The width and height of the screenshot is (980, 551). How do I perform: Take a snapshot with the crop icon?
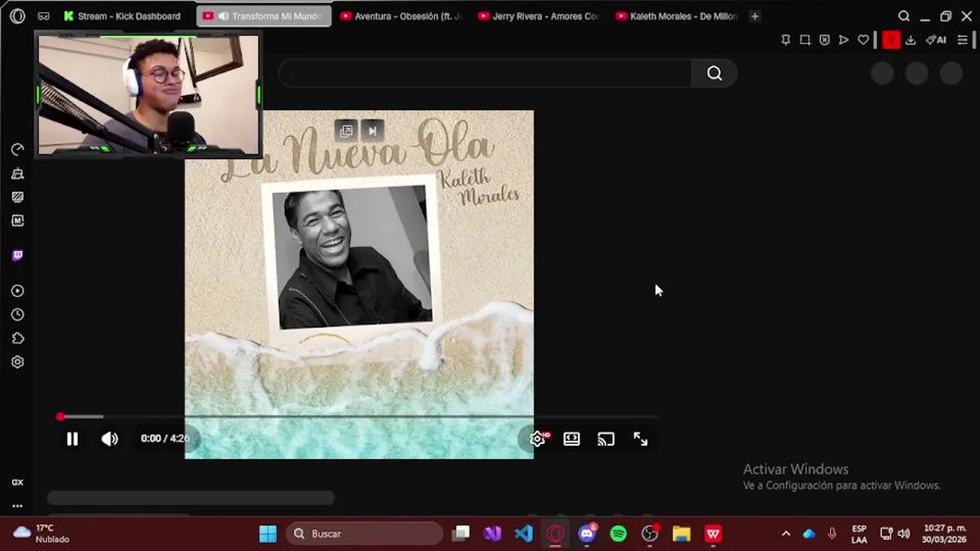805,40
